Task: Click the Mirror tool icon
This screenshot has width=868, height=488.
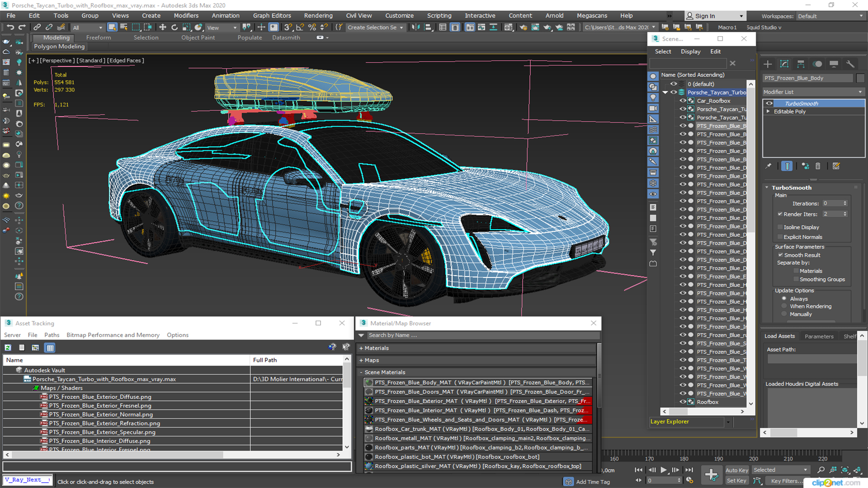Action: tap(415, 28)
